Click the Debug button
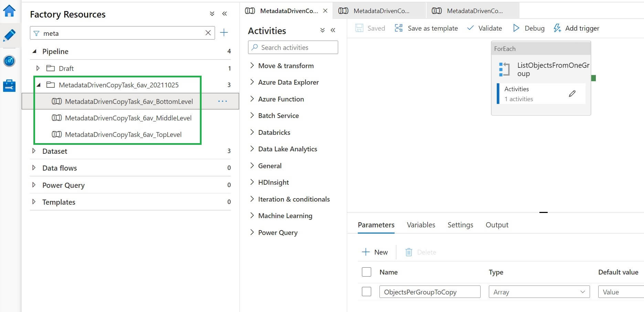The width and height of the screenshot is (644, 312). coord(528,28)
